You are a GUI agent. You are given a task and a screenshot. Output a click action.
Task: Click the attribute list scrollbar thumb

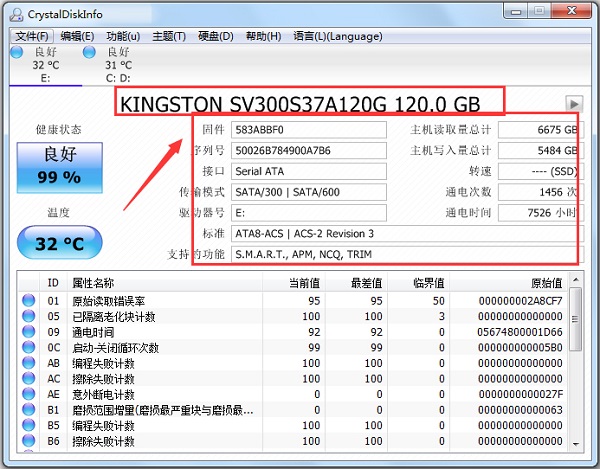click(576, 319)
